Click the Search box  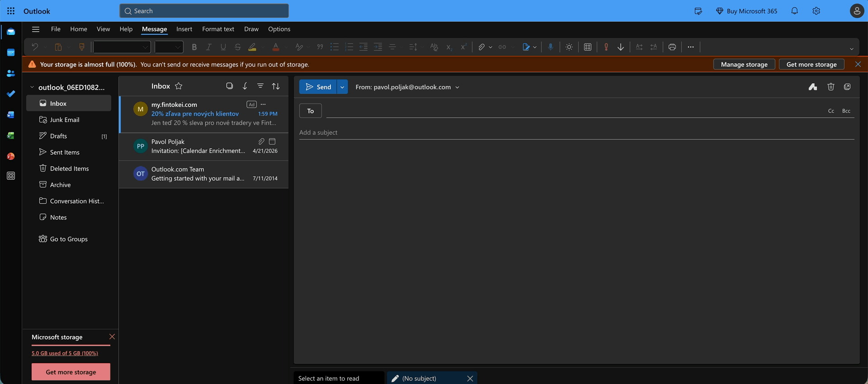(204, 11)
